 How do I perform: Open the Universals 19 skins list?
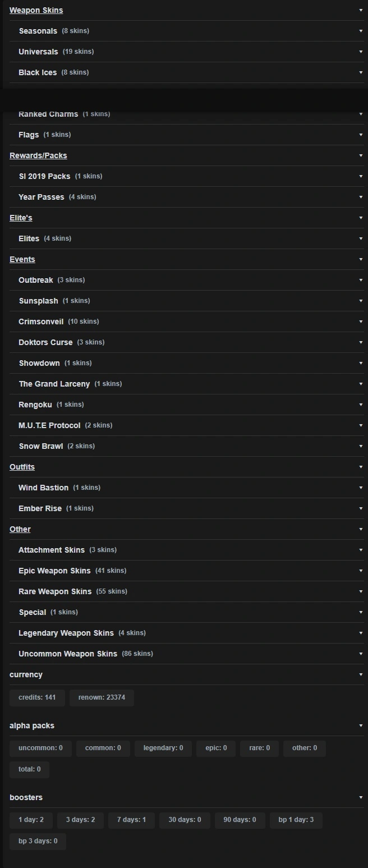click(x=187, y=52)
